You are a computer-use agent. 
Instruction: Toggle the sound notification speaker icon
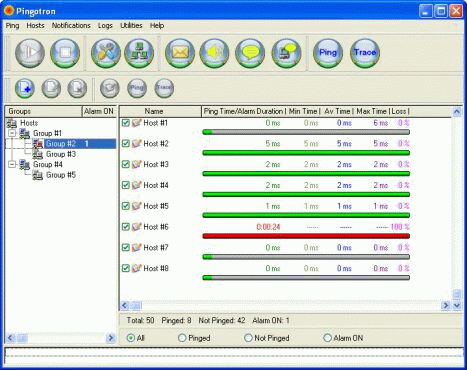click(x=214, y=53)
